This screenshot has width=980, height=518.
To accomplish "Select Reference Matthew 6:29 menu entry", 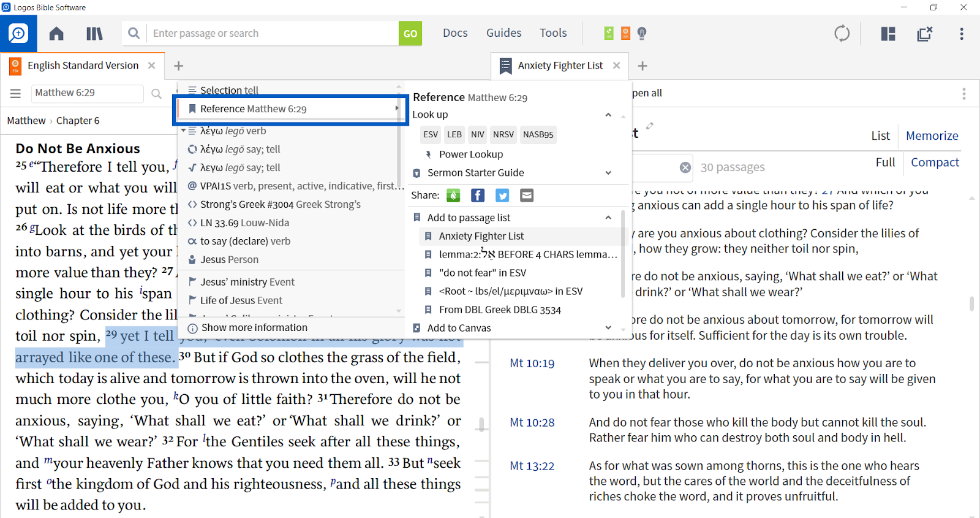I will (x=290, y=109).
